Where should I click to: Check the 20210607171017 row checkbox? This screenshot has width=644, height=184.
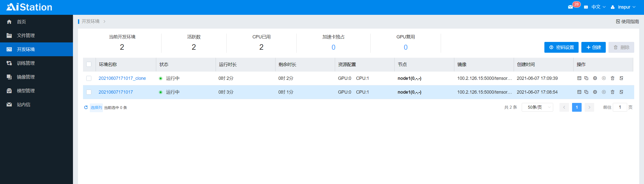[89, 92]
